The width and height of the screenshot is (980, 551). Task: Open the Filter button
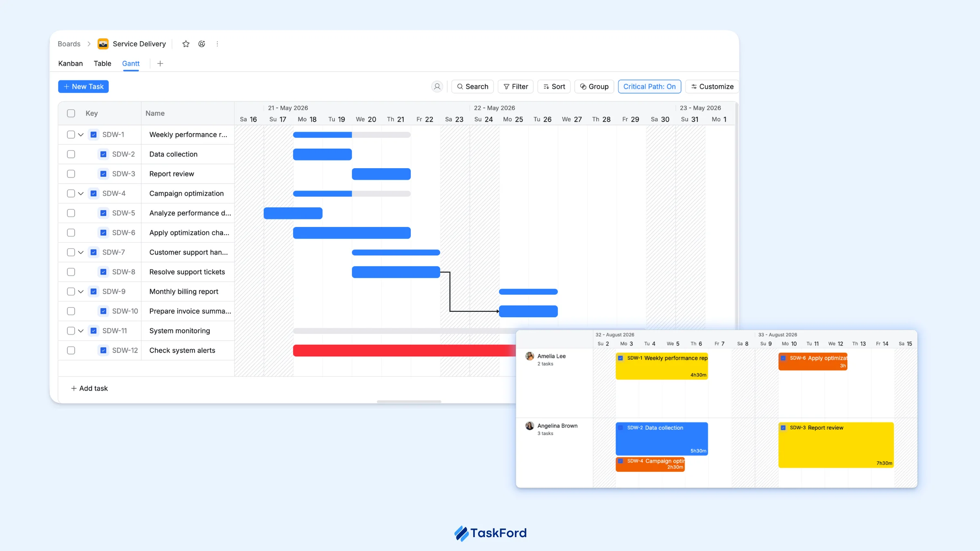tap(516, 87)
